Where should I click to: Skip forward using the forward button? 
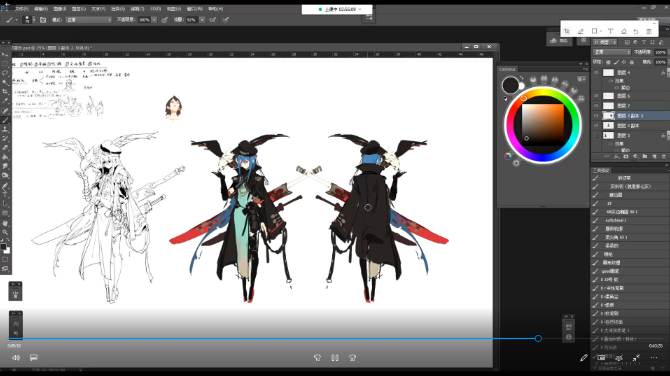point(353,358)
